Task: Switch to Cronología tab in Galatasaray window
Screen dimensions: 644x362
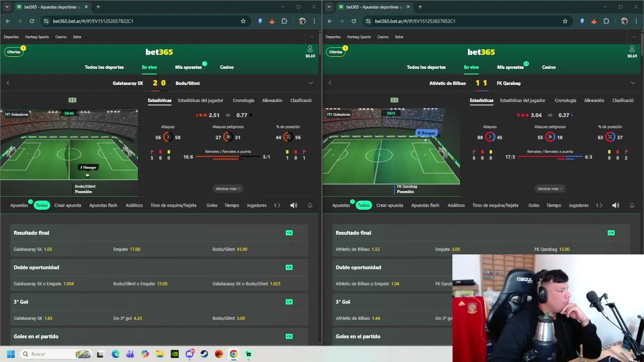Action: coord(244,100)
